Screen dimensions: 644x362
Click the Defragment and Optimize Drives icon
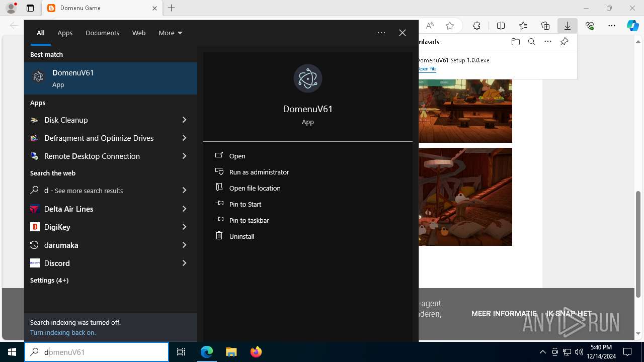34,138
